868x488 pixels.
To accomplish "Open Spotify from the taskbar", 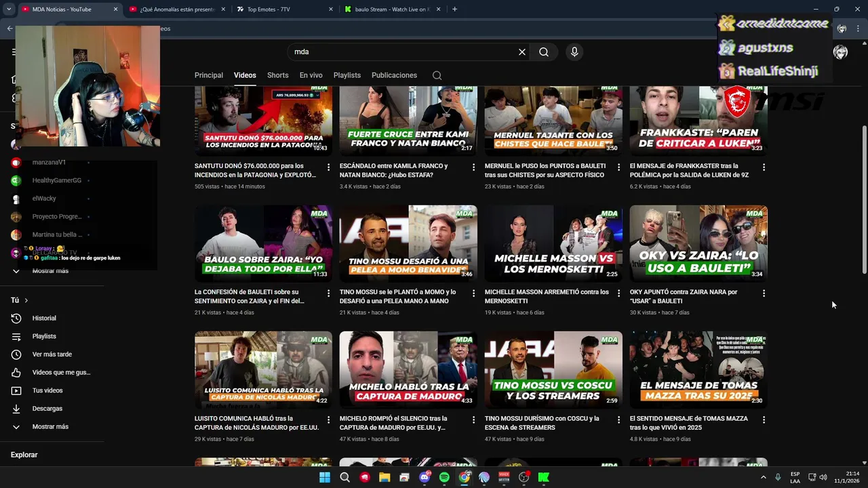I will click(444, 477).
